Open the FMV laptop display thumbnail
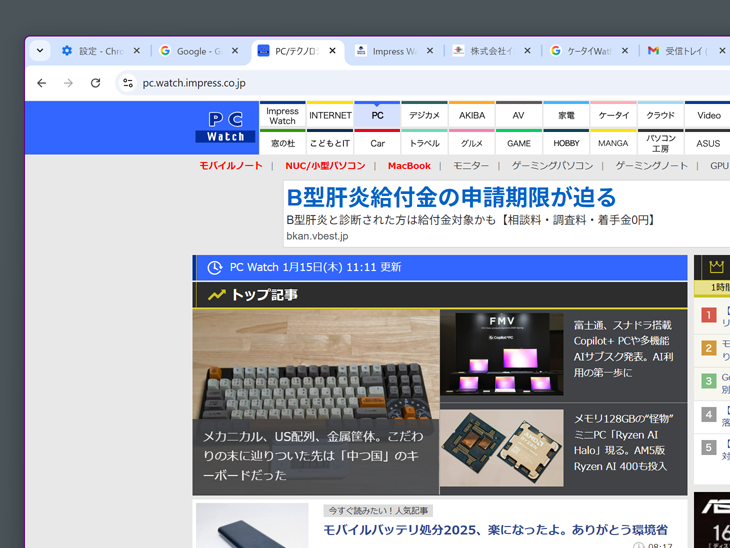 501,354
